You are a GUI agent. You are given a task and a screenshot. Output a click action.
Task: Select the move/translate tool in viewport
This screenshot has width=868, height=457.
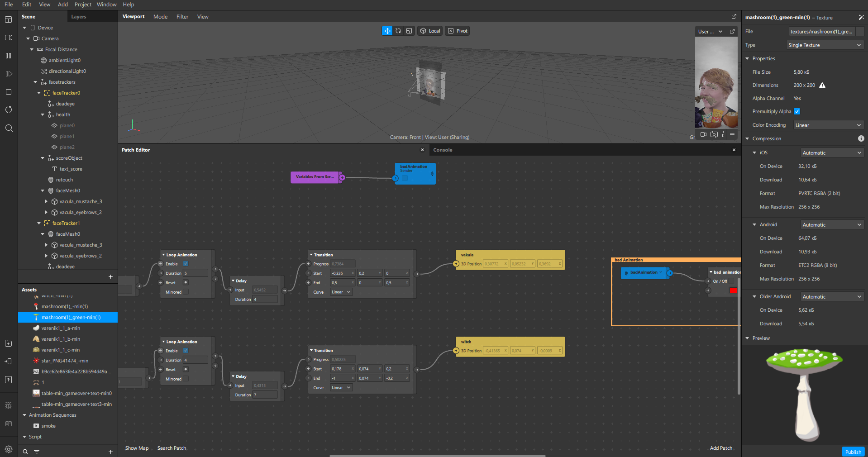coord(387,31)
